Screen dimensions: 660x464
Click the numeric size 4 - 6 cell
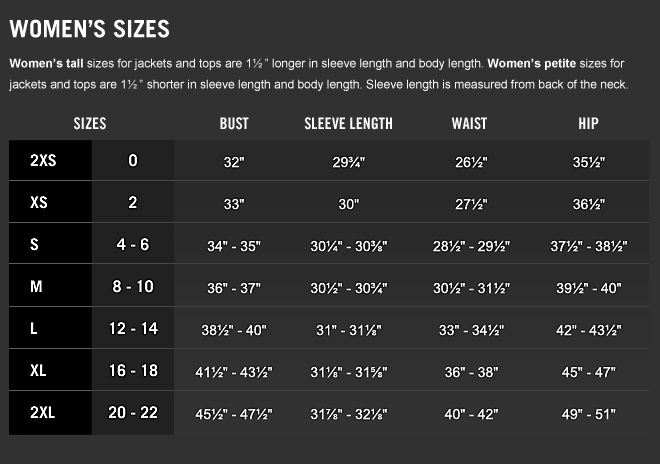pyautogui.click(x=132, y=246)
